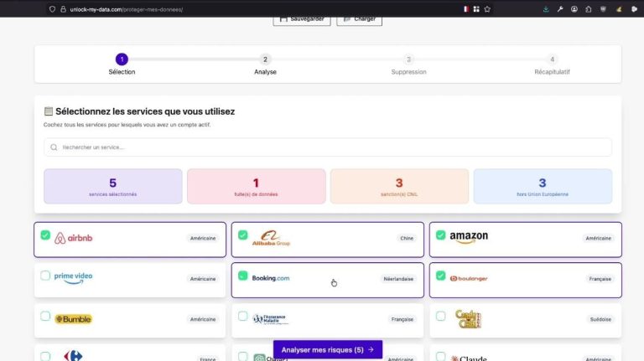Click the Amazon logo

[468, 238]
